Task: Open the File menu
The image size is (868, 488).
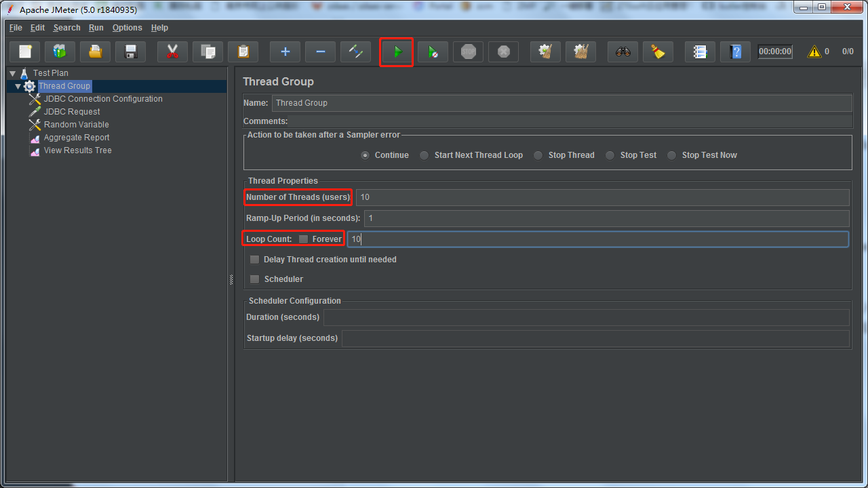Action: pos(16,28)
